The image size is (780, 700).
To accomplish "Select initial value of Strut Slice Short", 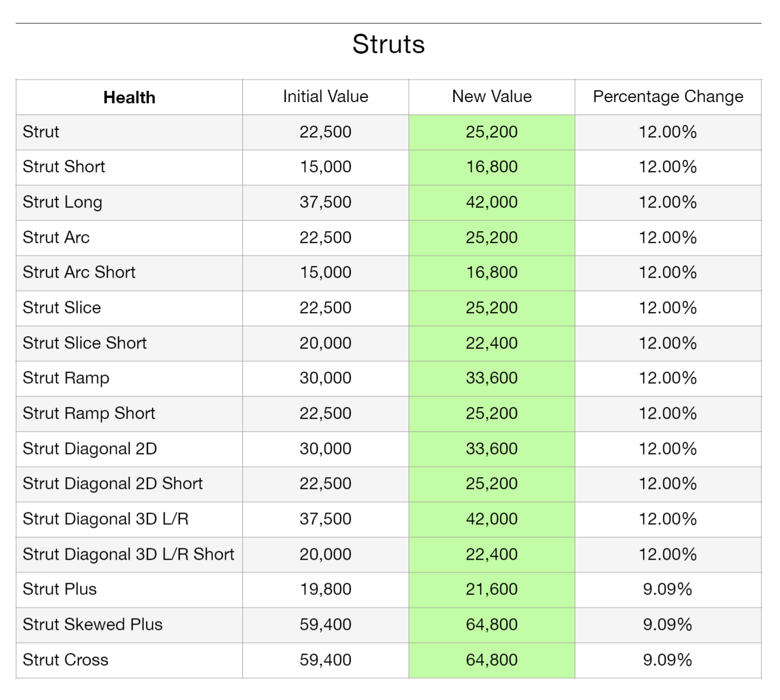I will point(325,343).
